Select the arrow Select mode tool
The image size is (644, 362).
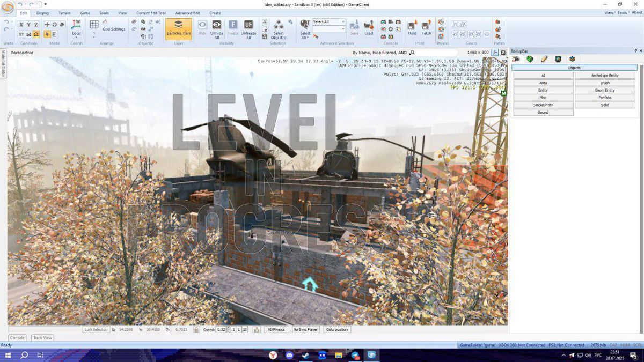click(x=47, y=34)
